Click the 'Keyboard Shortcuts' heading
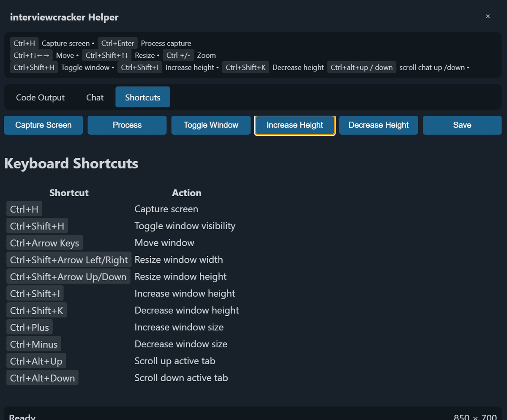507x420 pixels. 71,163
